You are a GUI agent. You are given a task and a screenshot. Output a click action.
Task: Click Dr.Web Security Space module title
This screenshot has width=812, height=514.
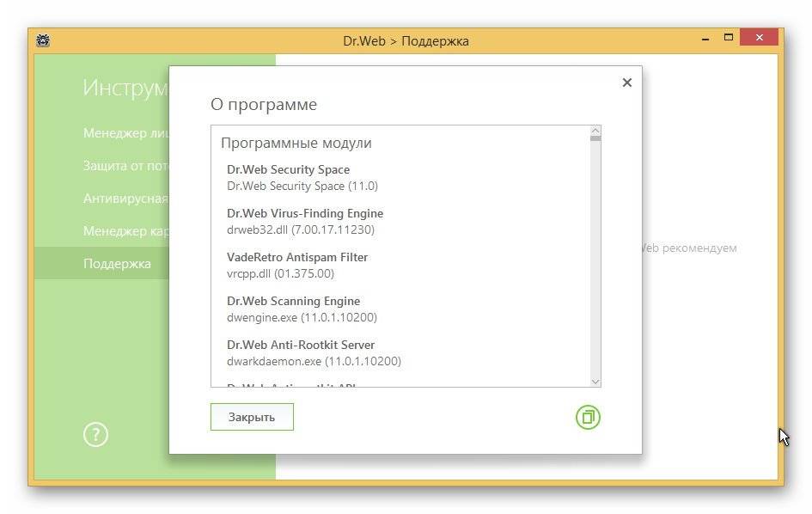(288, 170)
